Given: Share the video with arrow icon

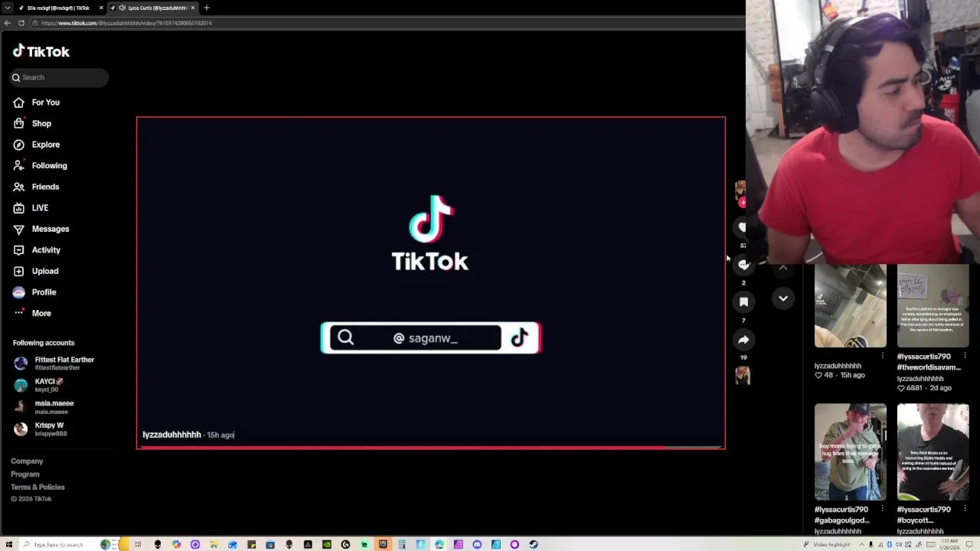Looking at the screenshot, I should (x=743, y=340).
